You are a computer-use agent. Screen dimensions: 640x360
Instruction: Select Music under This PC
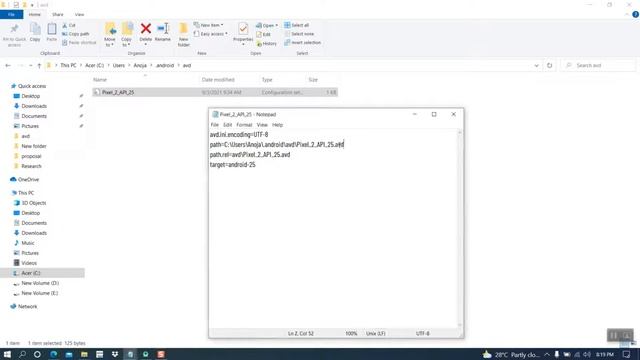tap(28, 243)
